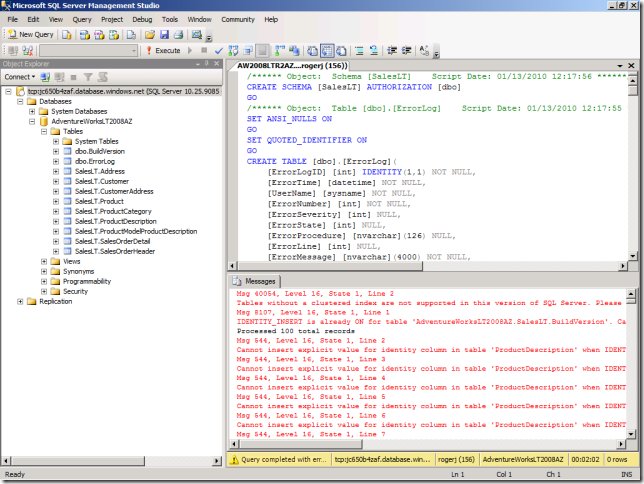Open the available databases combo box
This screenshot has width=644, height=484.
[x=88, y=51]
